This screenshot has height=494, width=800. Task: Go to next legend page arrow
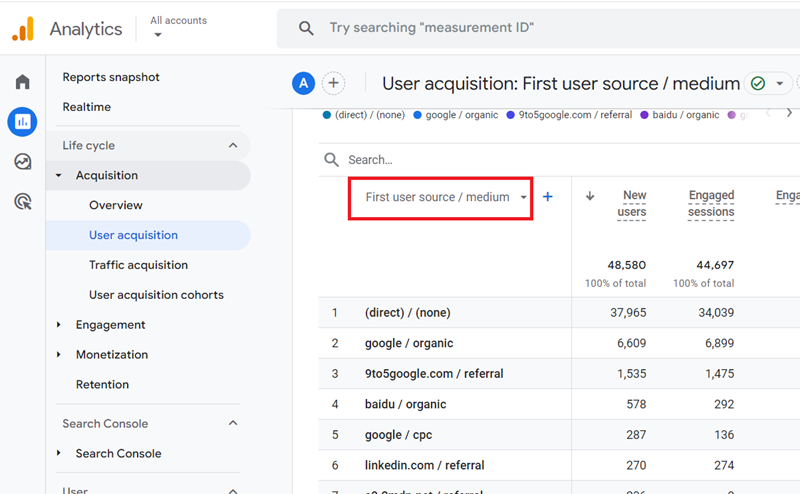(789, 113)
